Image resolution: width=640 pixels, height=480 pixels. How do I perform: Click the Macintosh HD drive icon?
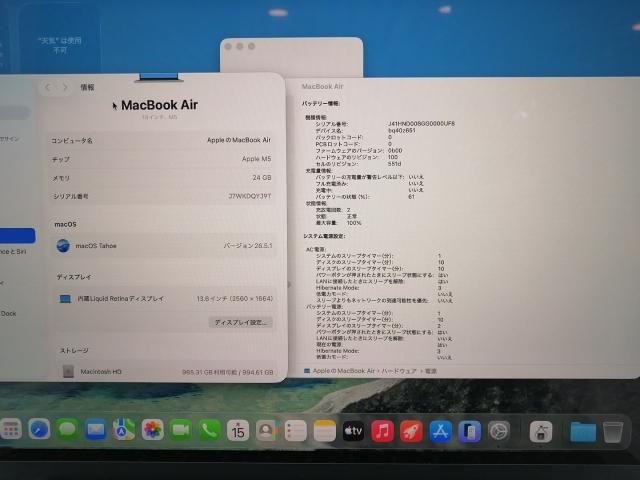68,371
